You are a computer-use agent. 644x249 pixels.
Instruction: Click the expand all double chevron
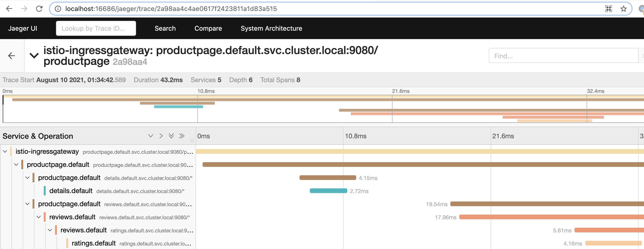pos(171,136)
